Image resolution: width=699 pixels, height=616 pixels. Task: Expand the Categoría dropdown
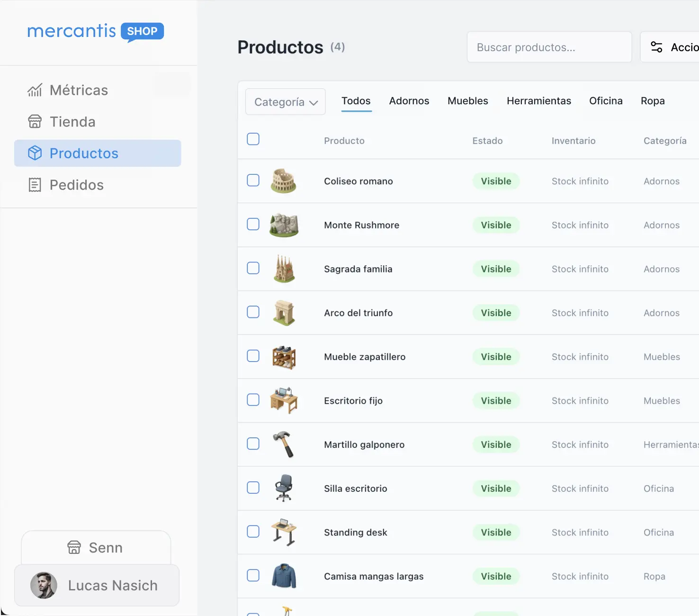tap(286, 102)
